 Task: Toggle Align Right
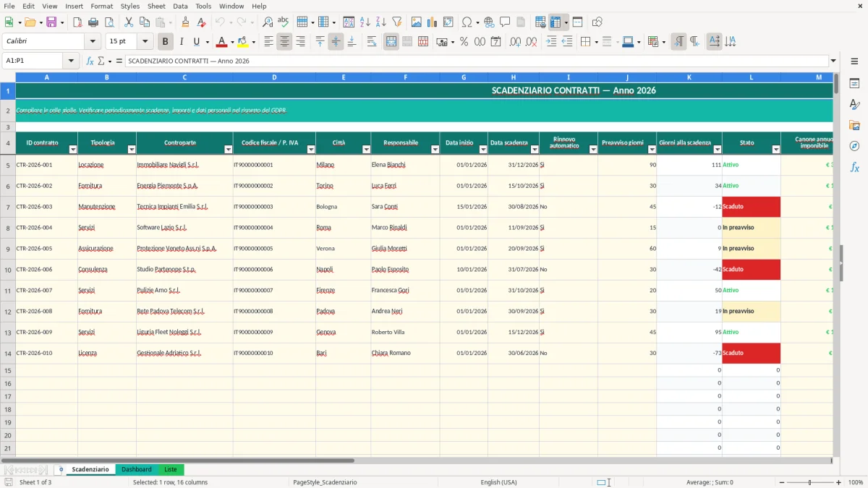tap(301, 42)
